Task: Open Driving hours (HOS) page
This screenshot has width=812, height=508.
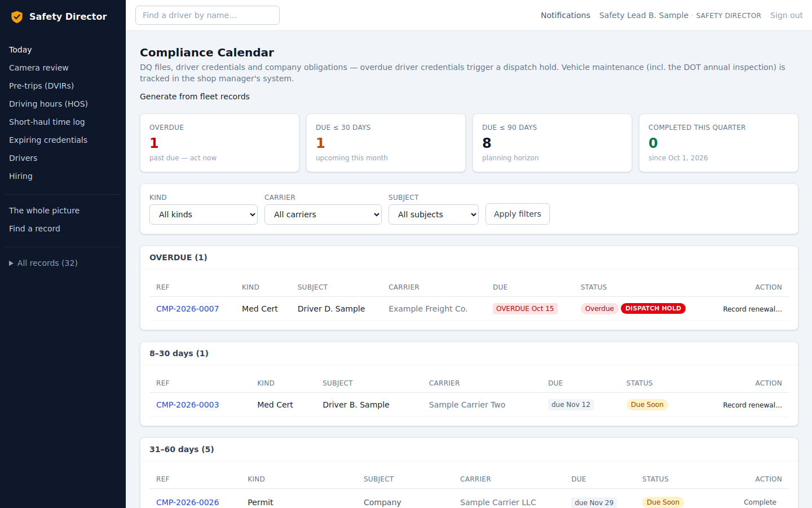Action: pyautogui.click(x=48, y=104)
